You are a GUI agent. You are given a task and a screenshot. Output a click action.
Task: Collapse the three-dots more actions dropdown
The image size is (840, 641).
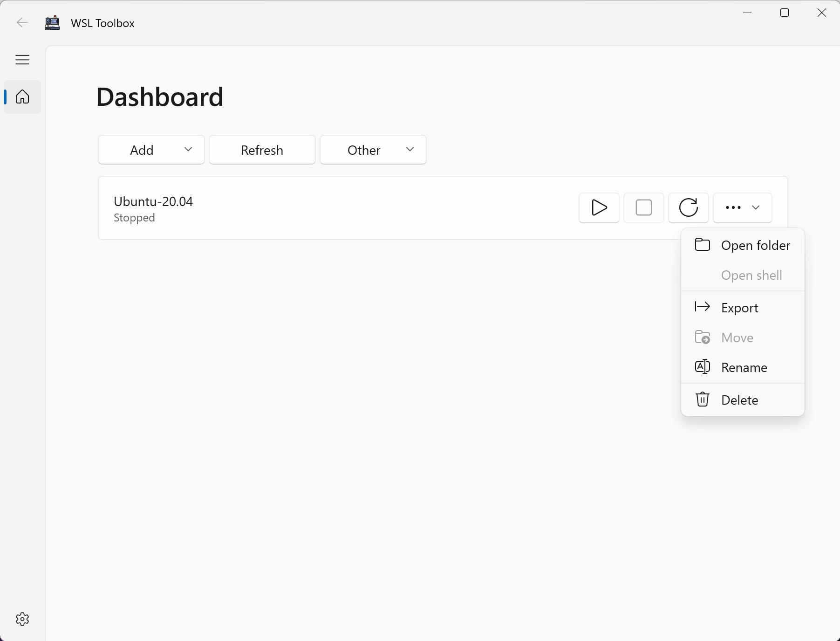pos(742,208)
